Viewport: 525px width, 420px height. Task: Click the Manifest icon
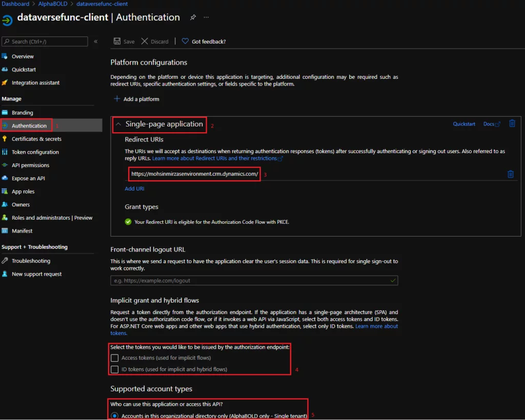coord(5,230)
